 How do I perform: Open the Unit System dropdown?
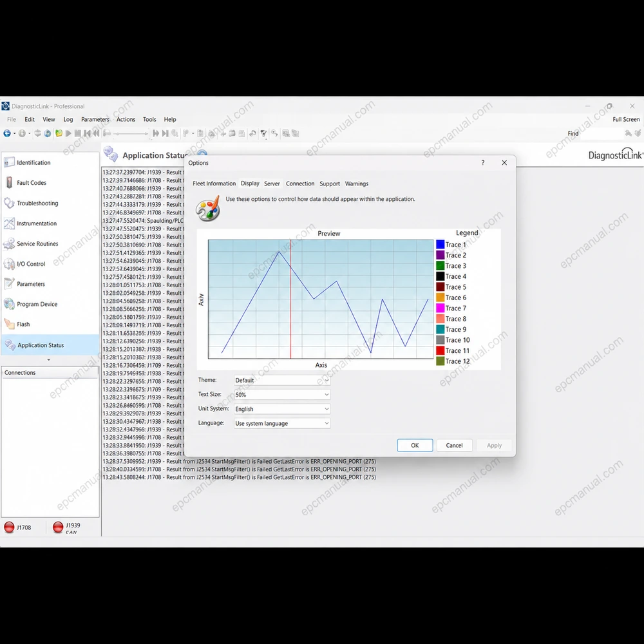point(282,409)
